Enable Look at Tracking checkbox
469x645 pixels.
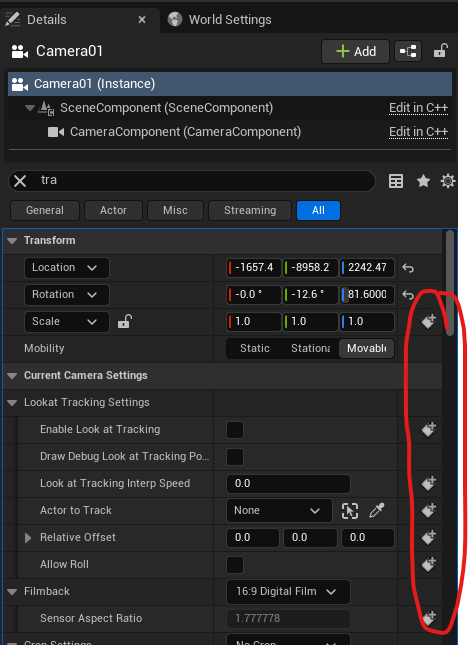pos(235,430)
